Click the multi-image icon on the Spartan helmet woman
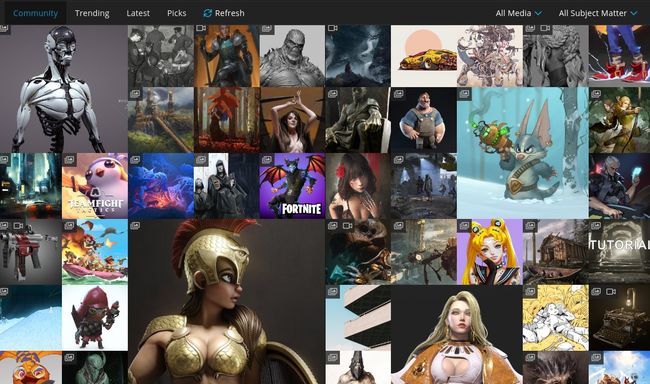This screenshot has width=650, height=384. click(x=135, y=226)
